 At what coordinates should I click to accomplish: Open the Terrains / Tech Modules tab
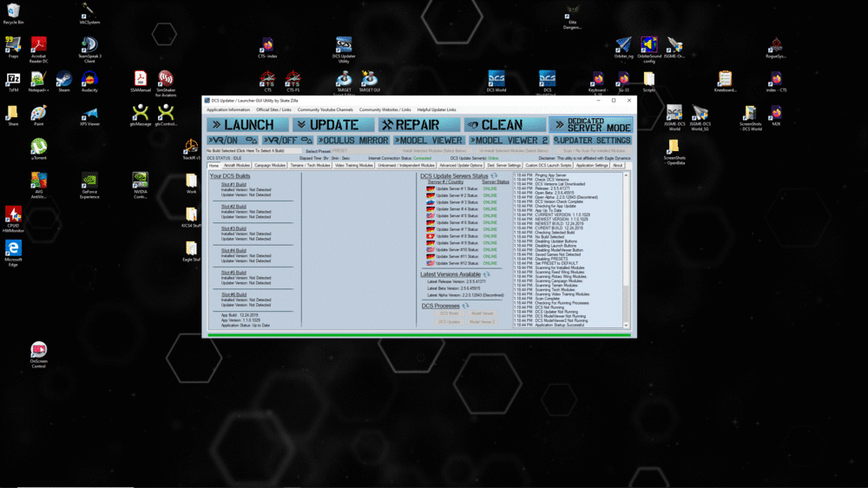click(x=310, y=166)
